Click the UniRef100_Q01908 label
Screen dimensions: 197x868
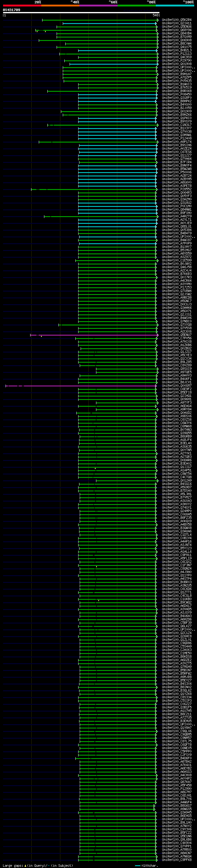pyautogui.click(x=176, y=64)
